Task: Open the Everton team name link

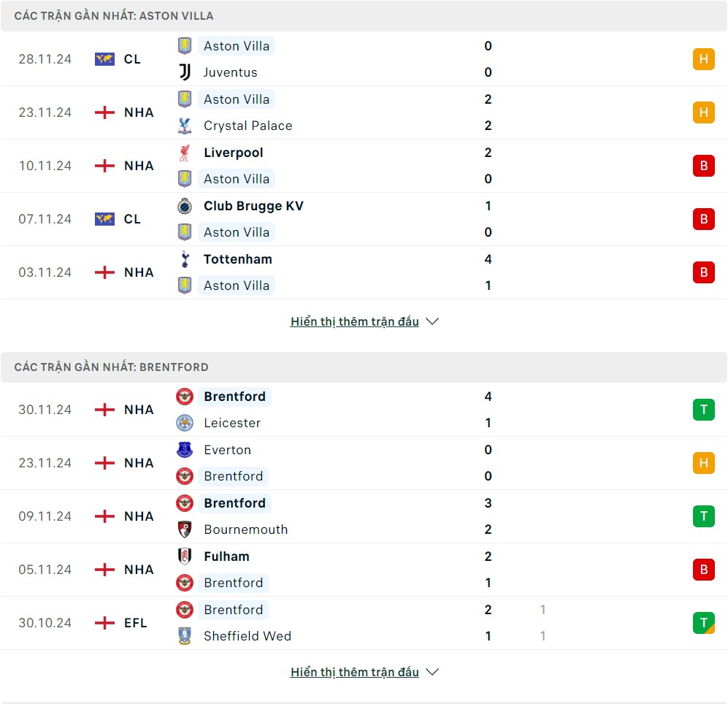Action: pos(227,450)
